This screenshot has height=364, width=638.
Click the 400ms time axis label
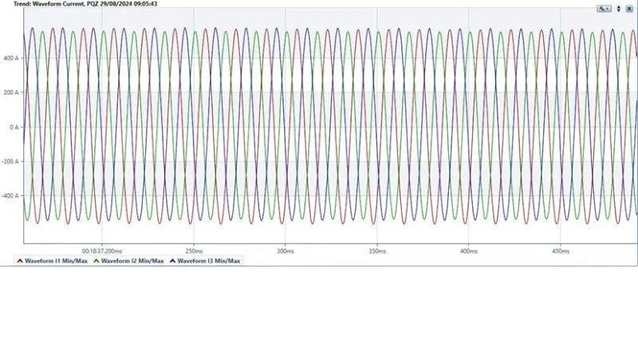(469, 251)
